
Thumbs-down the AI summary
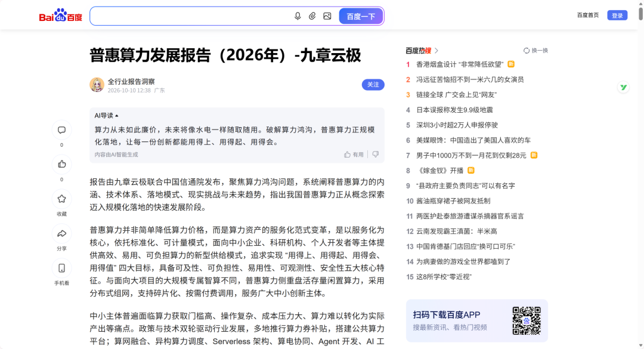(x=376, y=154)
